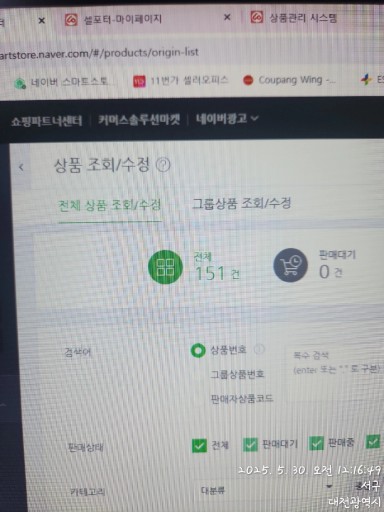Open the 네이버 스마트스토어 bookmark
This screenshot has width=384, height=512.
click(x=62, y=82)
